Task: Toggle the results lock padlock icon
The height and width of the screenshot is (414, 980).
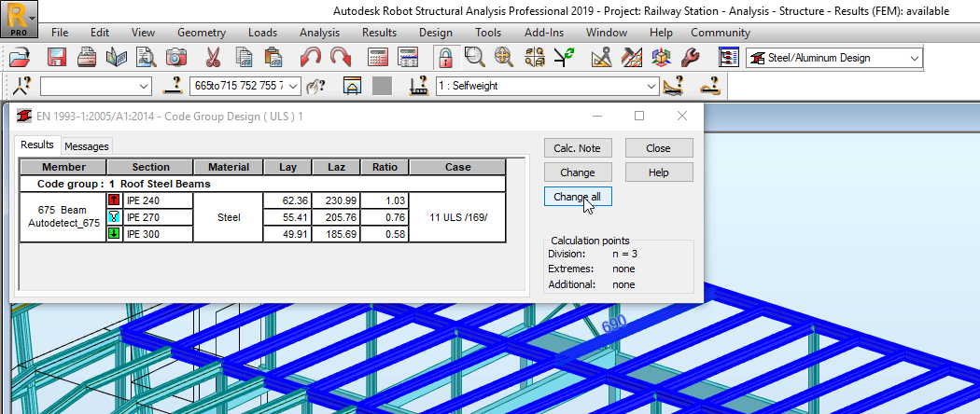Action: point(444,58)
